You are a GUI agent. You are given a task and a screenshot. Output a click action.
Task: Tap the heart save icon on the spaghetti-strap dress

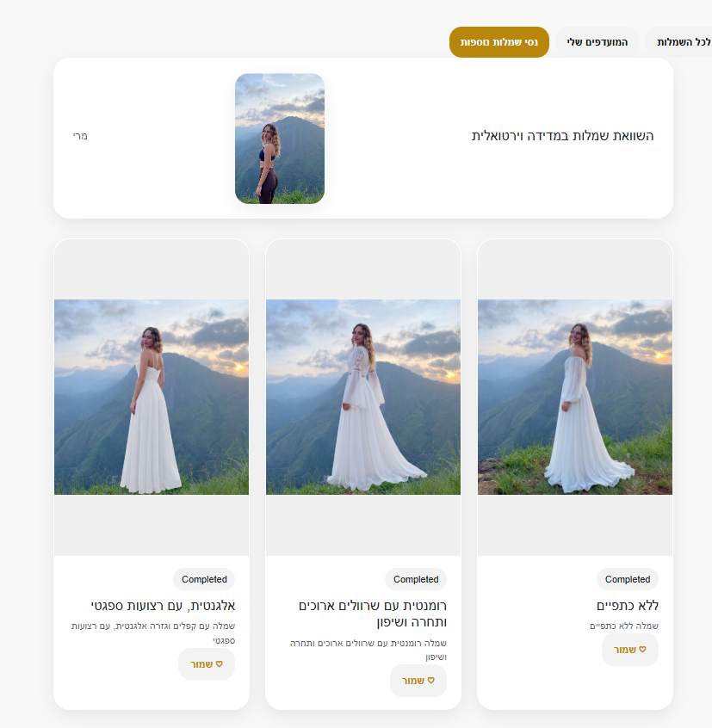click(x=207, y=664)
